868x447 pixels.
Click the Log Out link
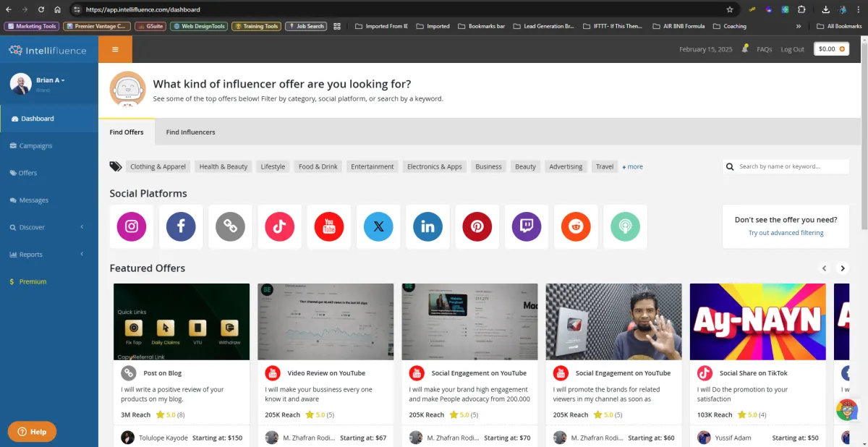point(792,49)
